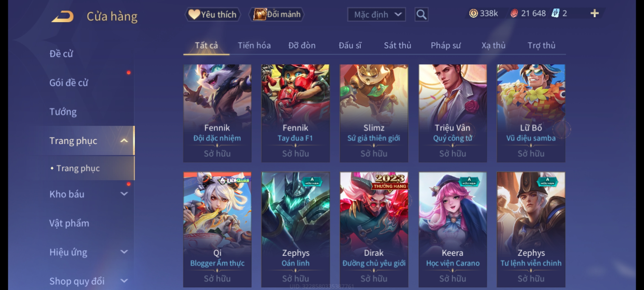Viewport: 644px width, 290px height.
Task: Tap the red gem currency icon
Action: coord(514,13)
